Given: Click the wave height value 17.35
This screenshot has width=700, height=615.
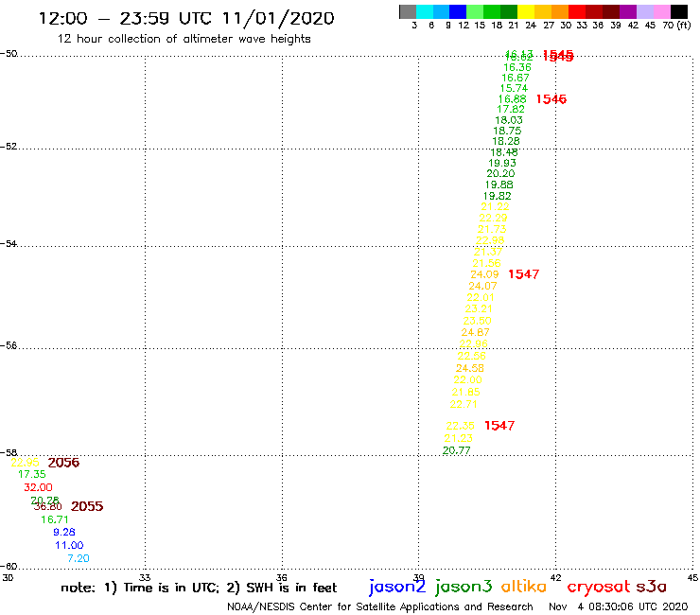Looking at the screenshot, I should pos(32,475).
